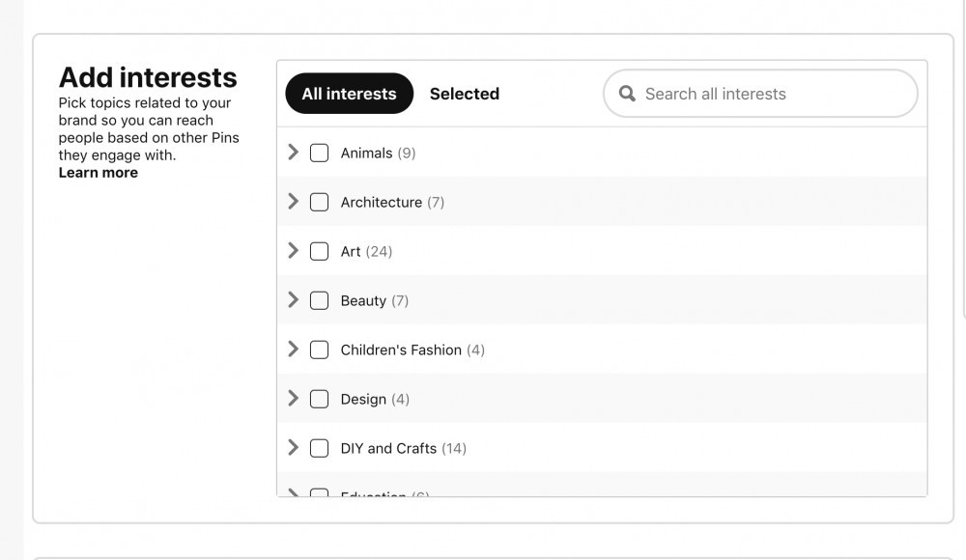Switch to the Selected tab
This screenshot has height=560, width=966.
[x=465, y=94]
